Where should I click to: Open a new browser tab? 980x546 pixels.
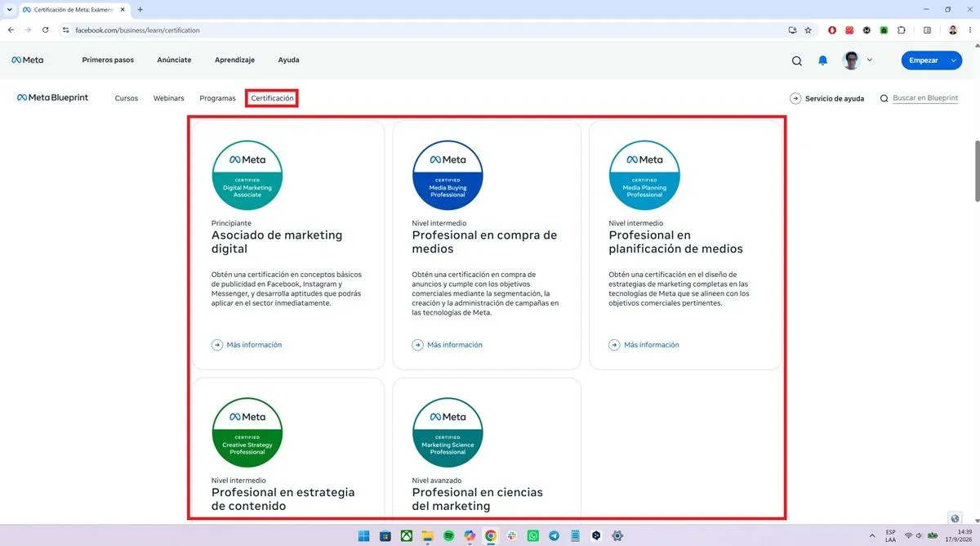[140, 9]
